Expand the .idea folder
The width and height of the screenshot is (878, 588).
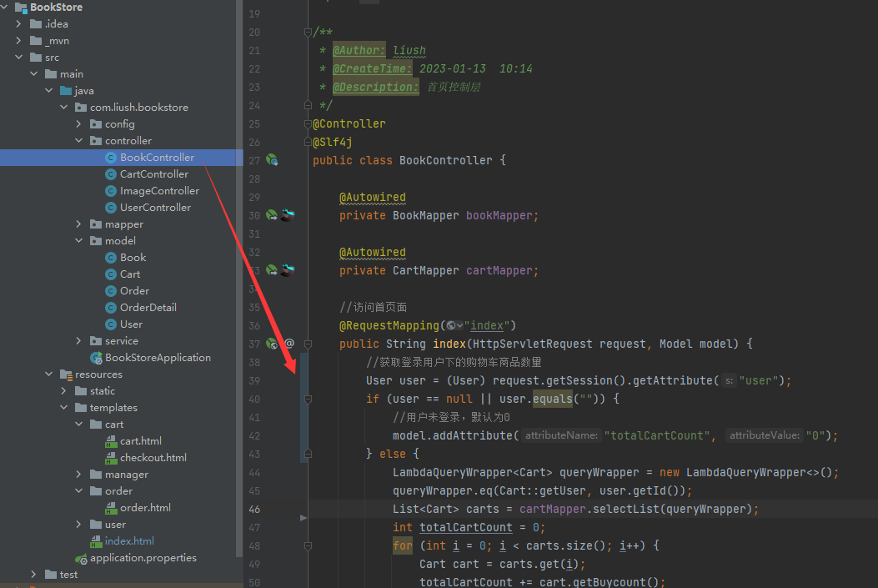pyautogui.click(x=20, y=23)
